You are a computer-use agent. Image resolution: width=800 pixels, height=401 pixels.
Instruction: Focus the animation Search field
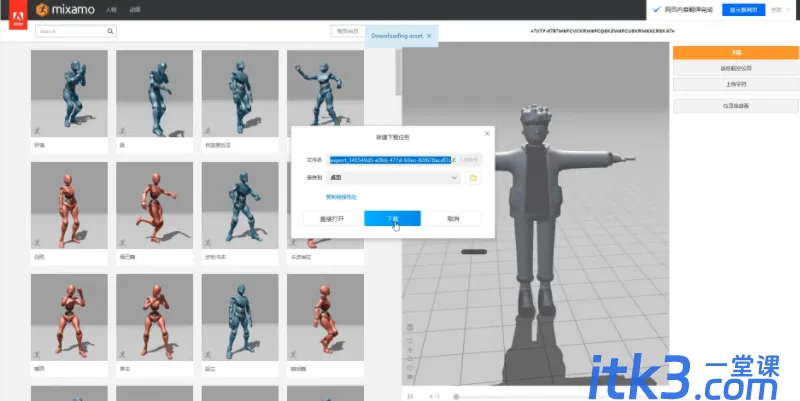(x=76, y=31)
